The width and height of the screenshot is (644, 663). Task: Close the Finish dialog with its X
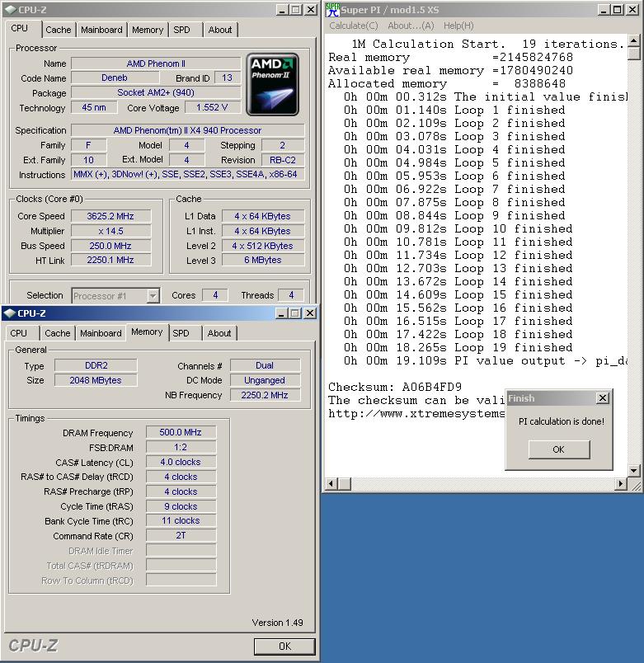[x=603, y=398]
